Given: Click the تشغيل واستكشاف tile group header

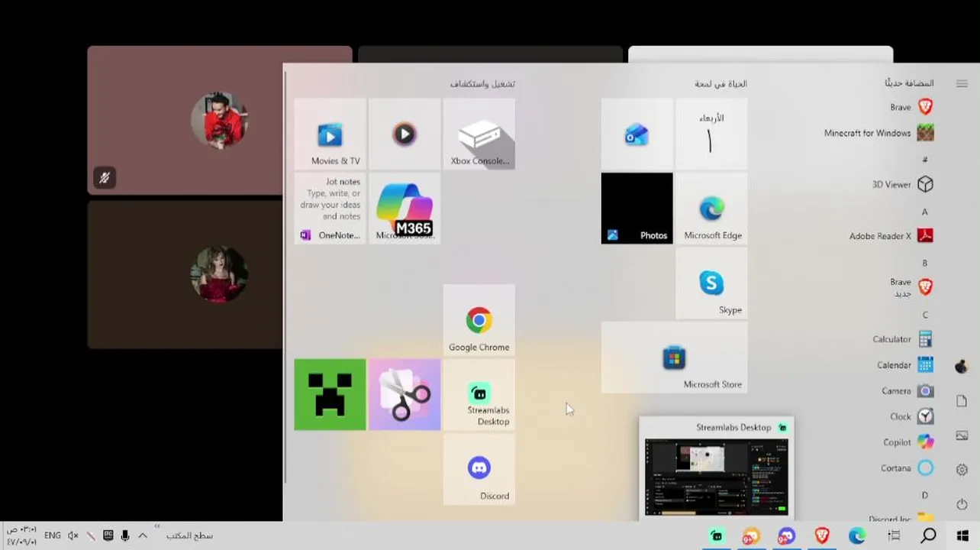Looking at the screenshot, I should (x=482, y=83).
